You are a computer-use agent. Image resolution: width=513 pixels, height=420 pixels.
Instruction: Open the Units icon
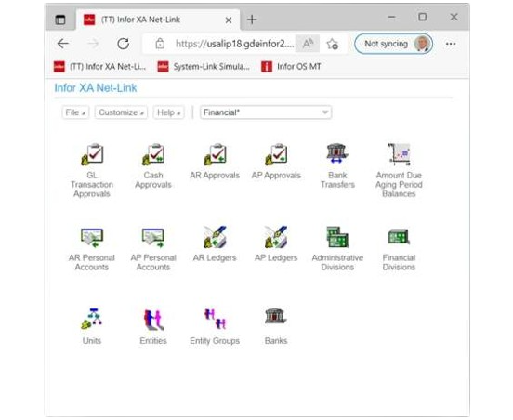point(92,319)
